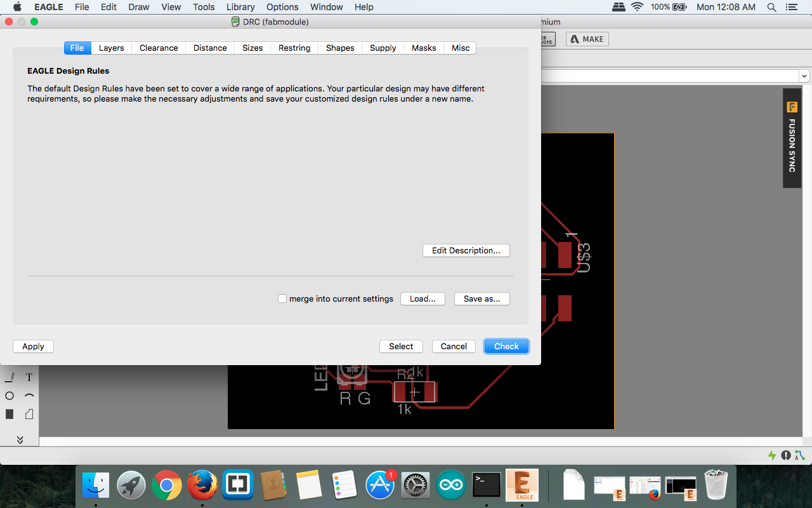The height and width of the screenshot is (508, 812).
Task: Click Edit Description button
Action: point(466,251)
